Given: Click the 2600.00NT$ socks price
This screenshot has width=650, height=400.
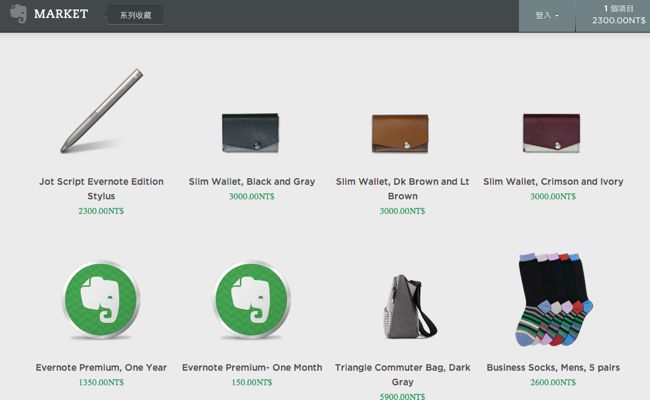Looking at the screenshot, I should pyautogui.click(x=553, y=382).
